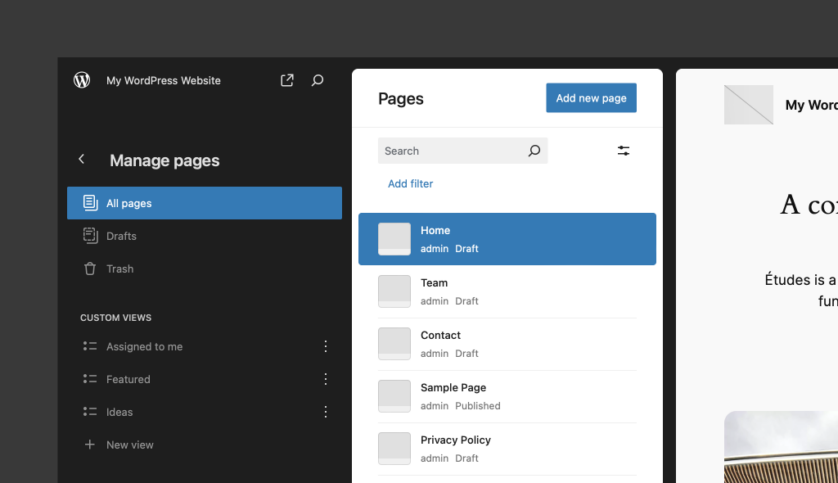The image size is (838, 483).
Task: Click the list icon beside Ideas
Action: [x=90, y=411]
